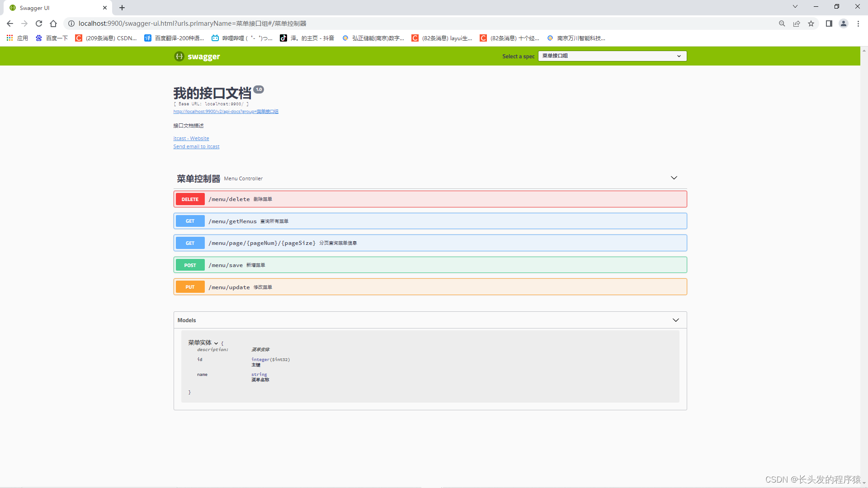Open the CSDN bookmark from the bookmarks bar
Screen dimensions: 868x488
(106, 38)
